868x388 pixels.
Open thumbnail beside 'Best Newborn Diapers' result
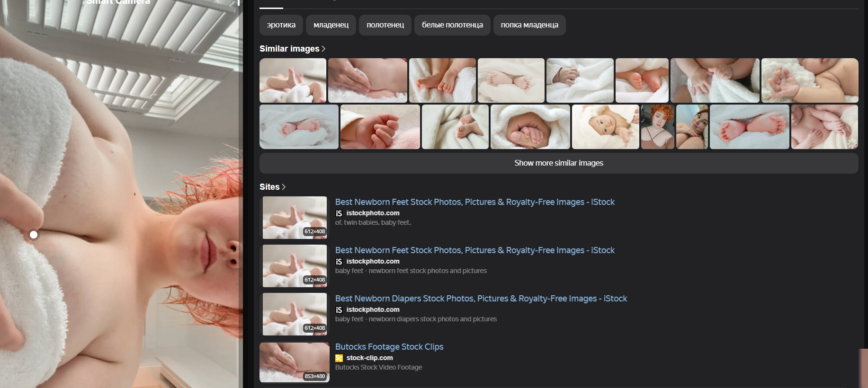pyautogui.click(x=295, y=314)
